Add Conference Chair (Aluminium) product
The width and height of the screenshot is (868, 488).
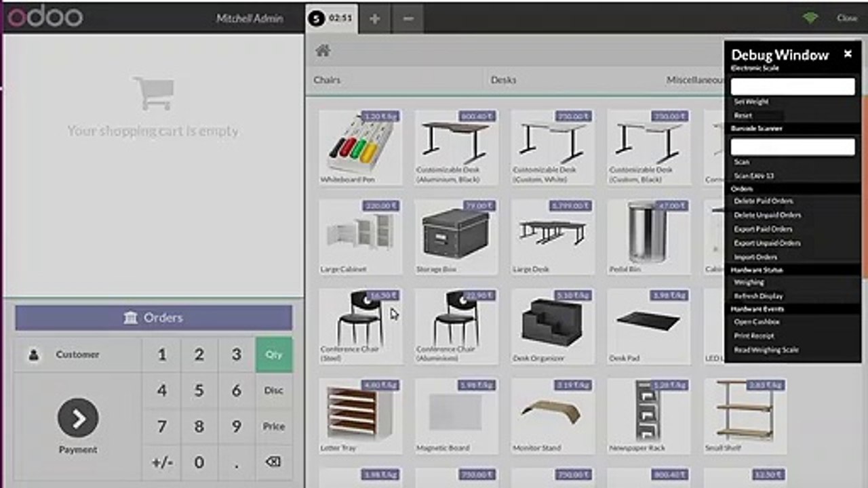(x=456, y=327)
